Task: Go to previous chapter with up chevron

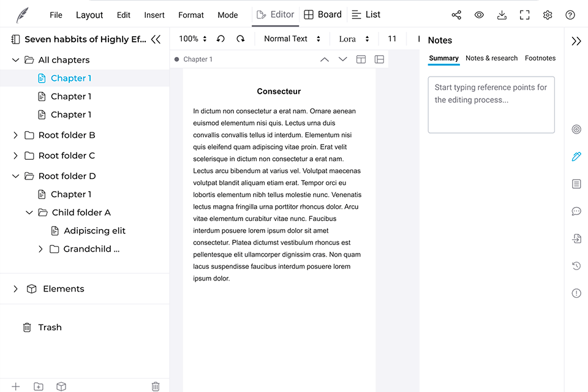Action: coord(325,59)
